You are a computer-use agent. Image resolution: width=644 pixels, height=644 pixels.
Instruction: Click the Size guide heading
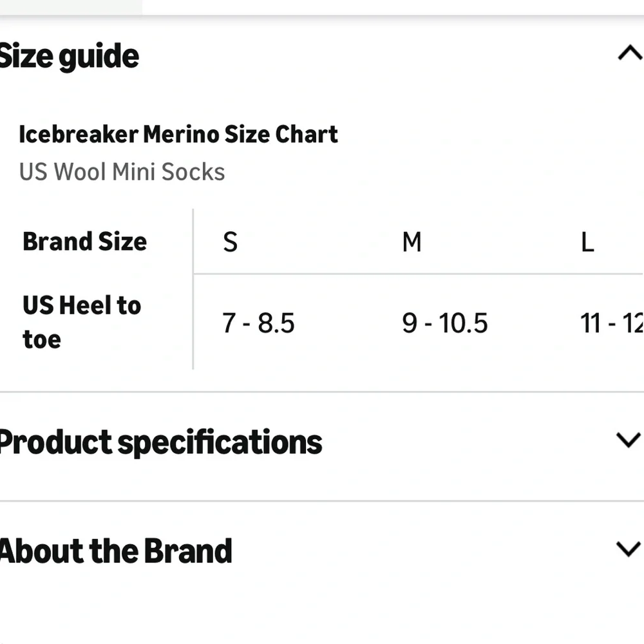(x=69, y=57)
